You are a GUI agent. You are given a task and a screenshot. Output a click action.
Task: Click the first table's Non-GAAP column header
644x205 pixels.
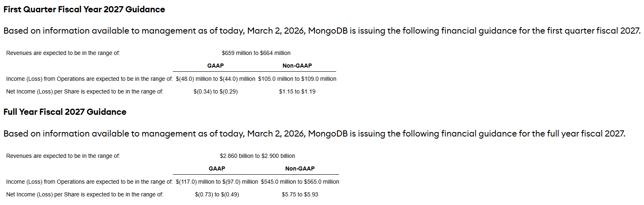[297, 66]
